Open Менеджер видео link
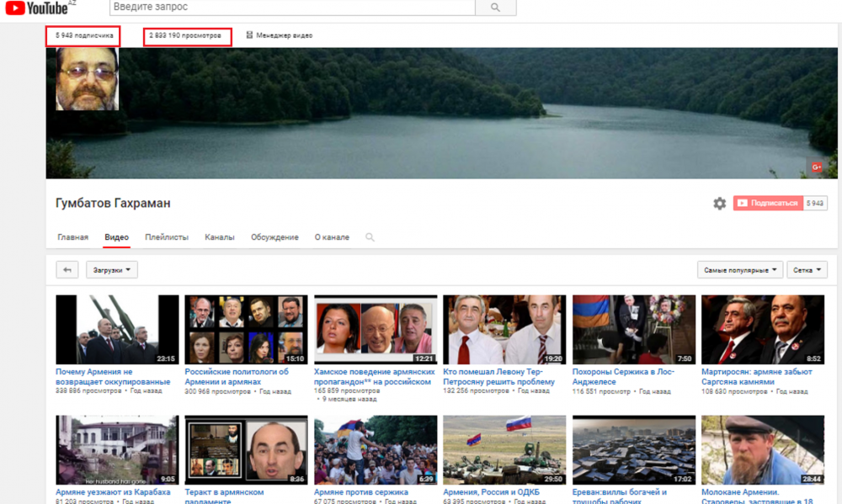The image size is (842, 504). pyautogui.click(x=280, y=35)
